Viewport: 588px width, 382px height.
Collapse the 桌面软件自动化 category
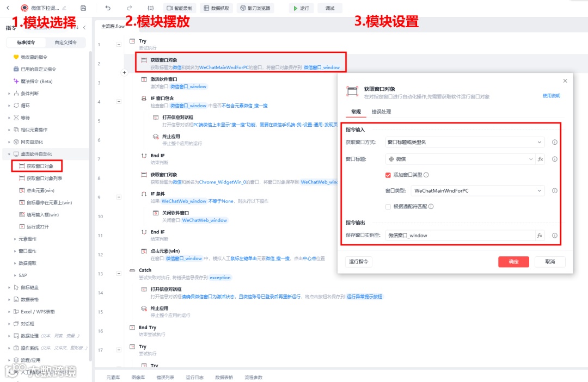[9, 153]
